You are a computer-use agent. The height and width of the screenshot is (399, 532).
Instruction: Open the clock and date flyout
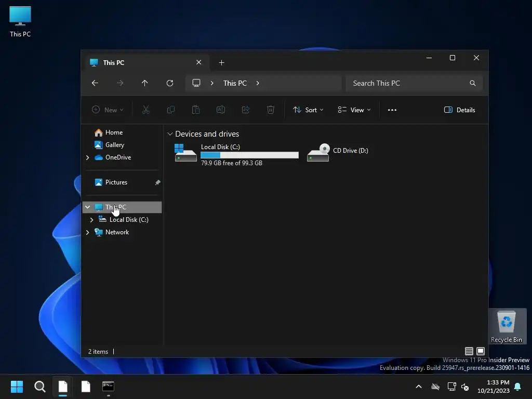494,387
